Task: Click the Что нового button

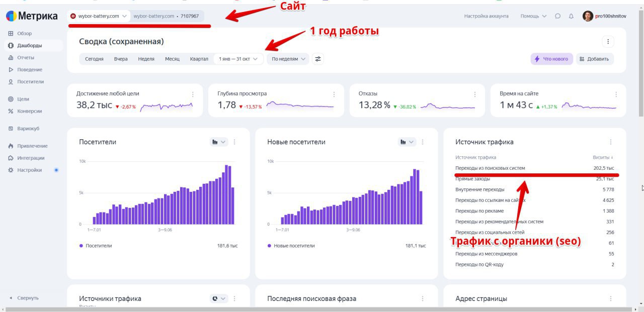Action: point(551,59)
